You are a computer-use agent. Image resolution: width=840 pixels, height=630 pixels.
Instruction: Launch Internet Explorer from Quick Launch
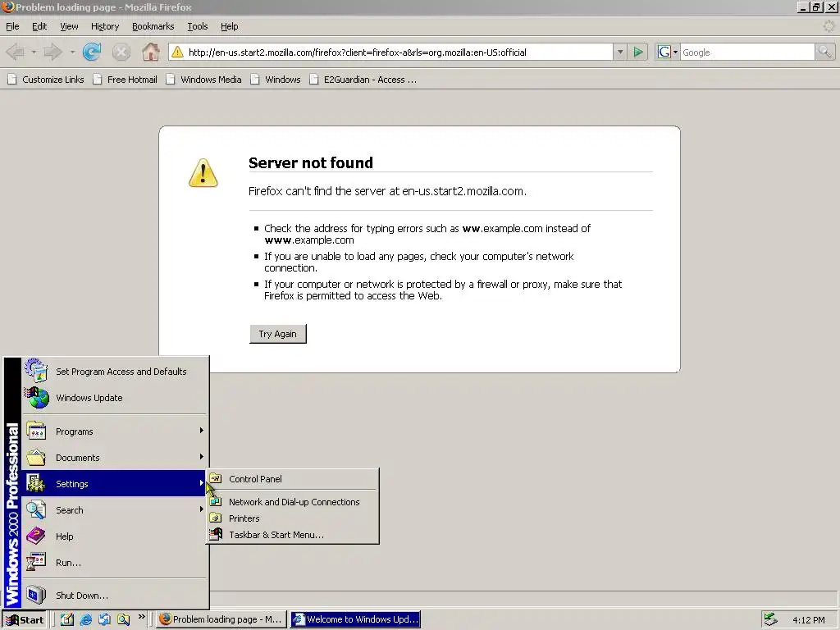[x=85, y=620]
